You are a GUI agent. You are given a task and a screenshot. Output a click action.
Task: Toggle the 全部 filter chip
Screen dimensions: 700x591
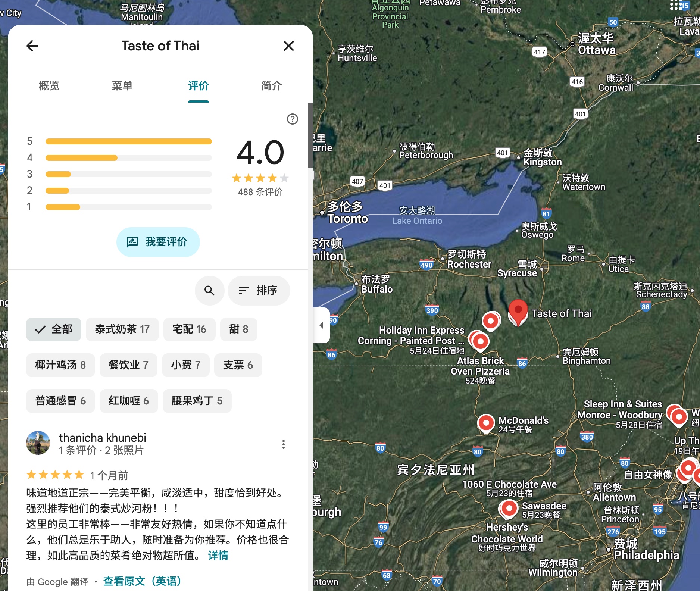click(54, 329)
